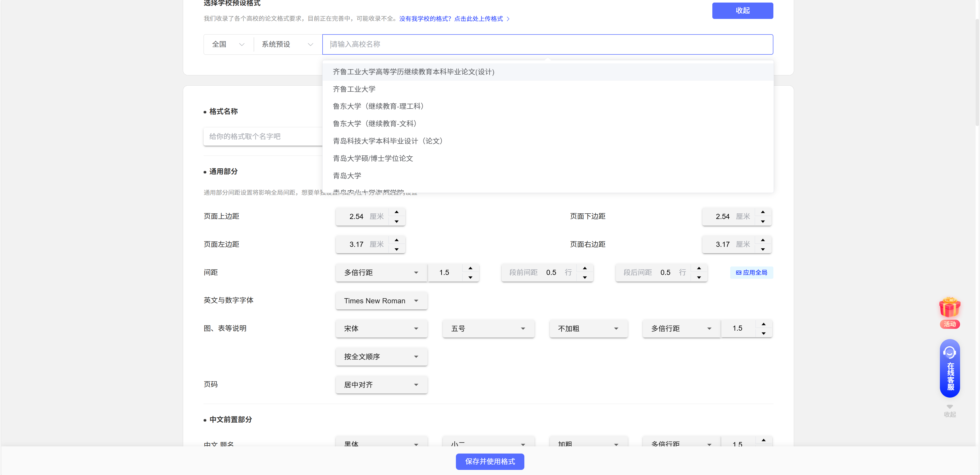Screen dimensions: 980x475
Task: Click the 保存并使用格式 button
Action: [x=490, y=461]
